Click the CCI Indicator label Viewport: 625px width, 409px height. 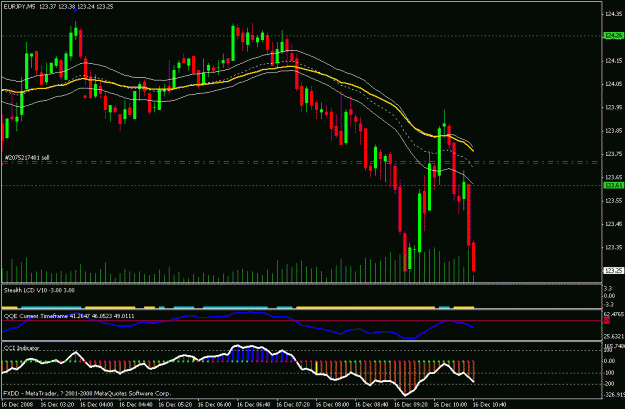[x=22, y=348]
